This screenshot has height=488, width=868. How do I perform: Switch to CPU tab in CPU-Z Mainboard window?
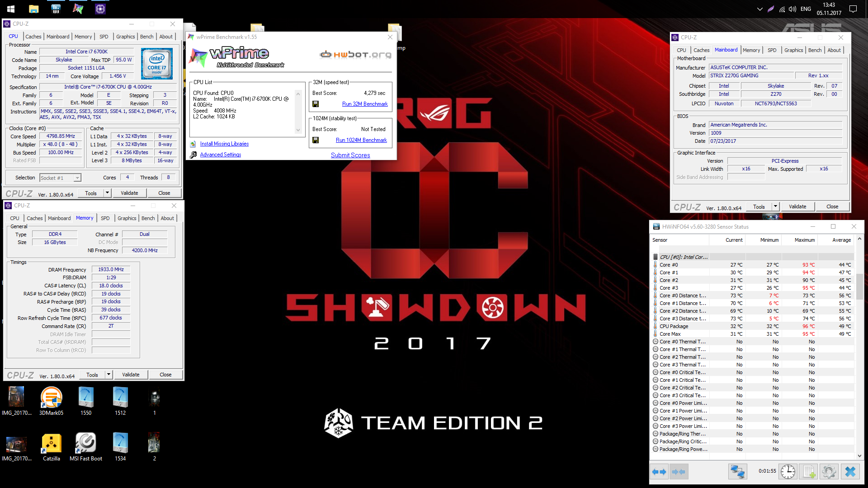click(681, 50)
